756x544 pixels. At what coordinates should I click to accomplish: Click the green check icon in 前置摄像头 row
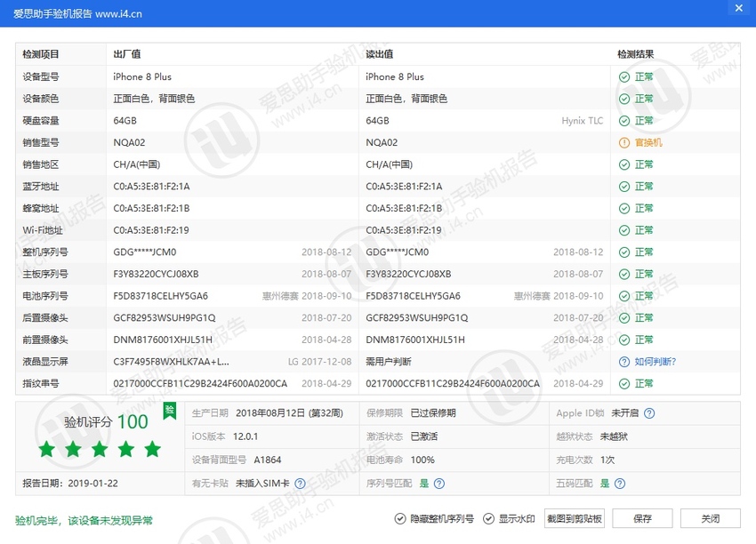click(624, 340)
